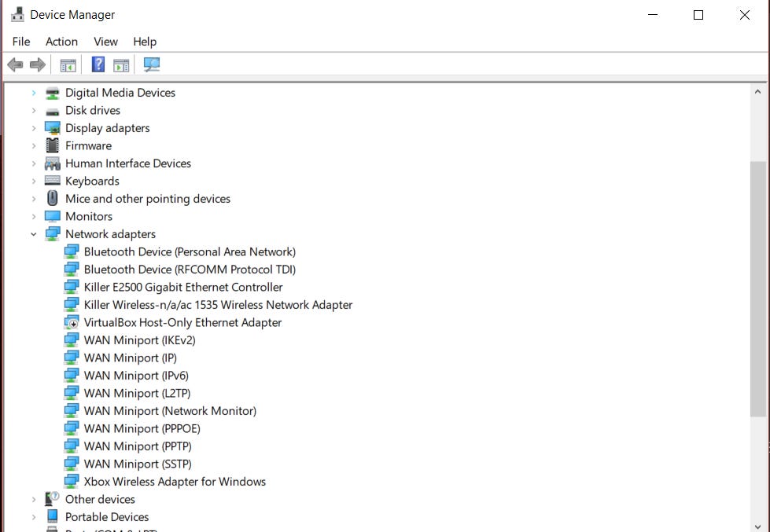Expand the Digital Media Devices node
The width and height of the screenshot is (770, 532).
click(x=33, y=93)
